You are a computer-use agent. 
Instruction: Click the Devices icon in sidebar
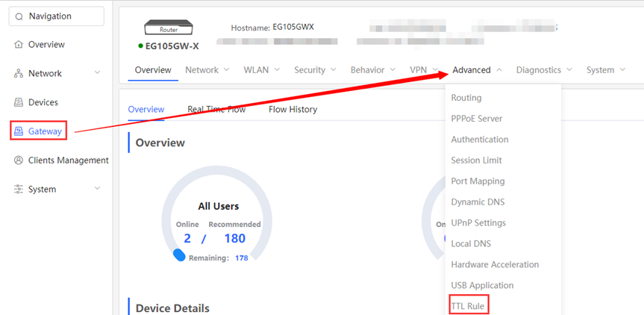pos(19,102)
